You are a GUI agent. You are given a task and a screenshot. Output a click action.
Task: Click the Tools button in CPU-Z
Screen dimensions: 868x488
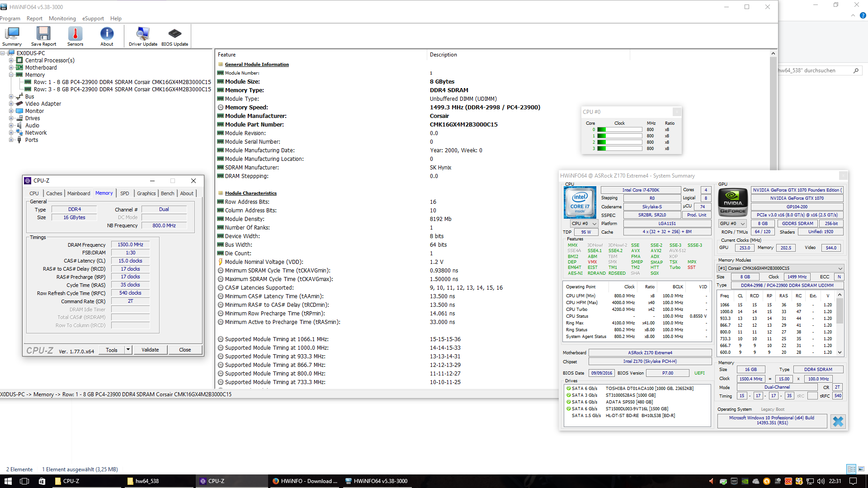tap(112, 350)
